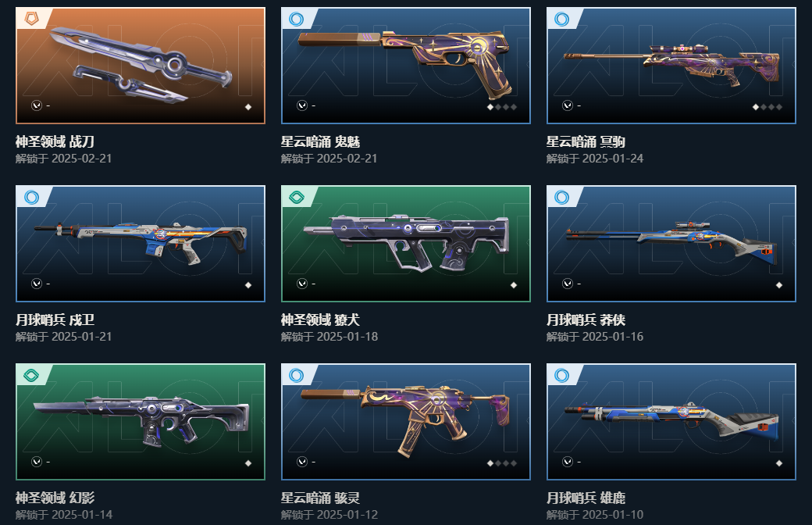812x525 pixels.
Task: Click the green tier icon on 神圣领域 獠犬 card
Action: tap(297, 198)
